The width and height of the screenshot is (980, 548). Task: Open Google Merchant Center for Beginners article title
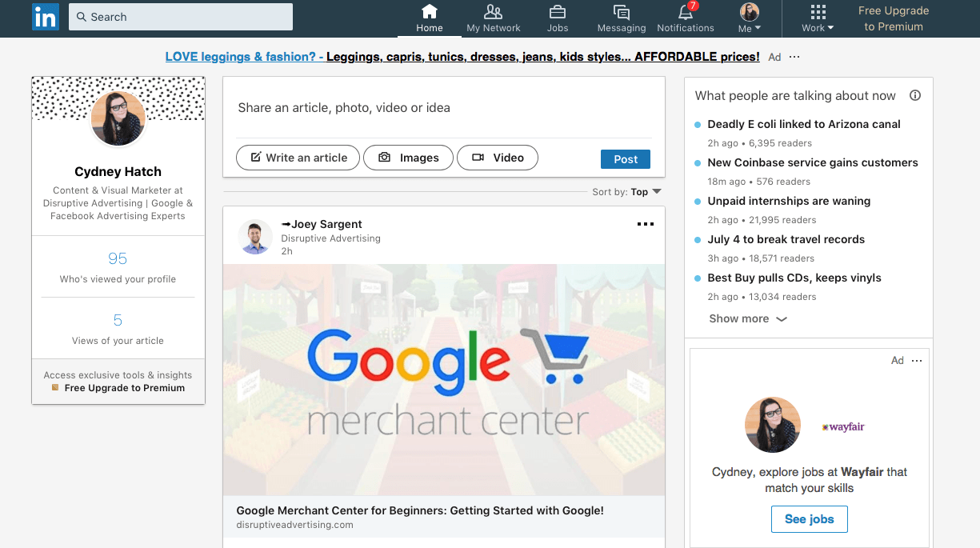(x=420, y=510)
